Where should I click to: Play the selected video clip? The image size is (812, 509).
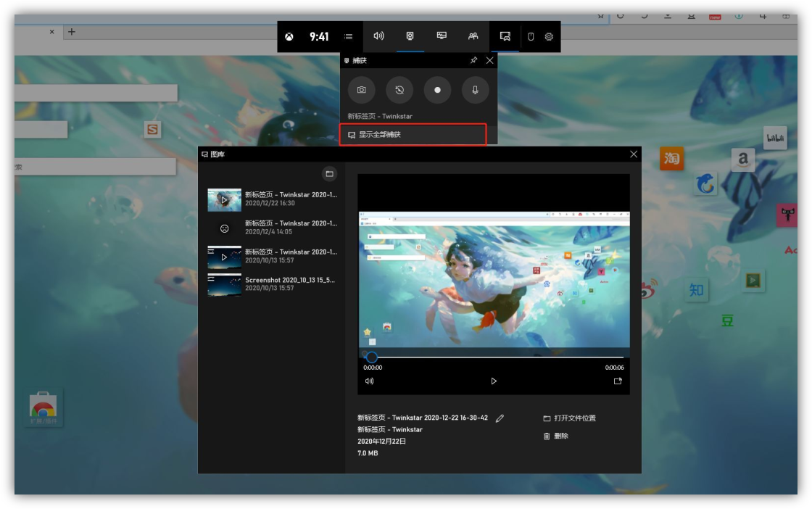pyautogui.click(x=494, y=381)
